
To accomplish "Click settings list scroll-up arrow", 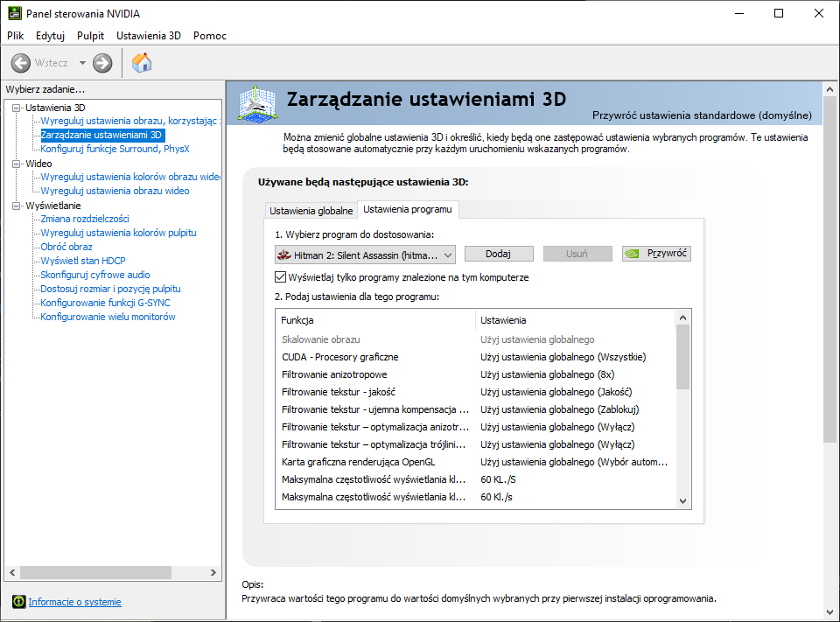I will coord(683,318).
